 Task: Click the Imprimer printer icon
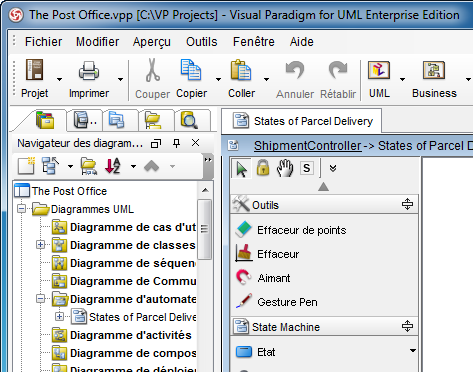89,70
